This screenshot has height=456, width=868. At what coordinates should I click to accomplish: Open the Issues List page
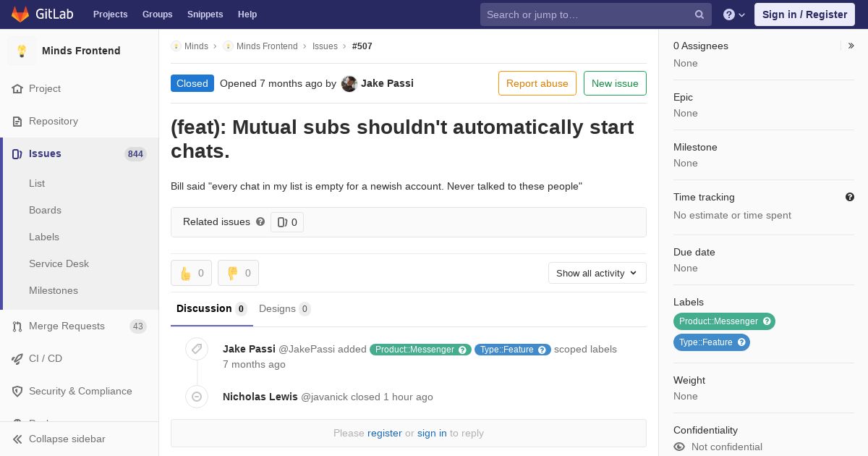37,183
